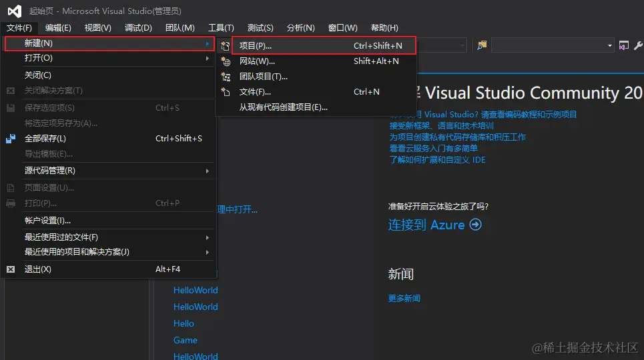Open the Edit (编辑) menu
Viewport: 644px width, 360px height.
coord(58,28)
